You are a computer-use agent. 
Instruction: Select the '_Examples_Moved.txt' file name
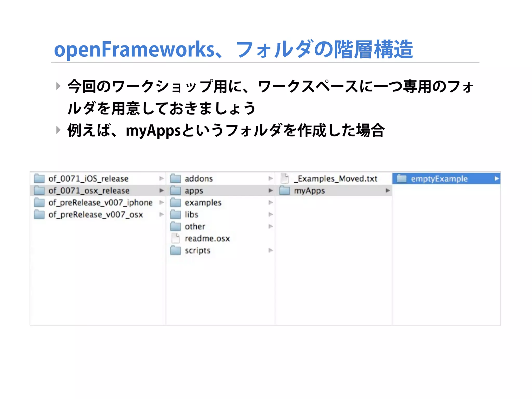[336, 179]
